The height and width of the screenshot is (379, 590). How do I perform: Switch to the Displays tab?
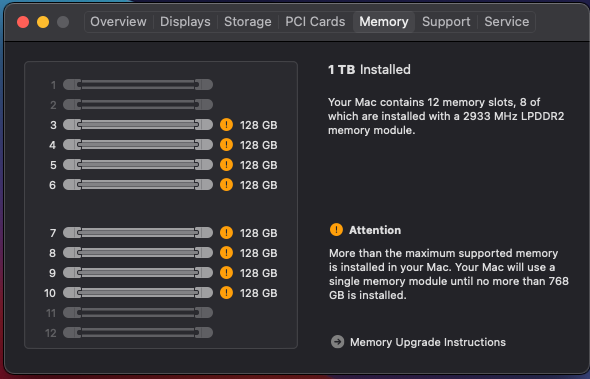[185, 22]
